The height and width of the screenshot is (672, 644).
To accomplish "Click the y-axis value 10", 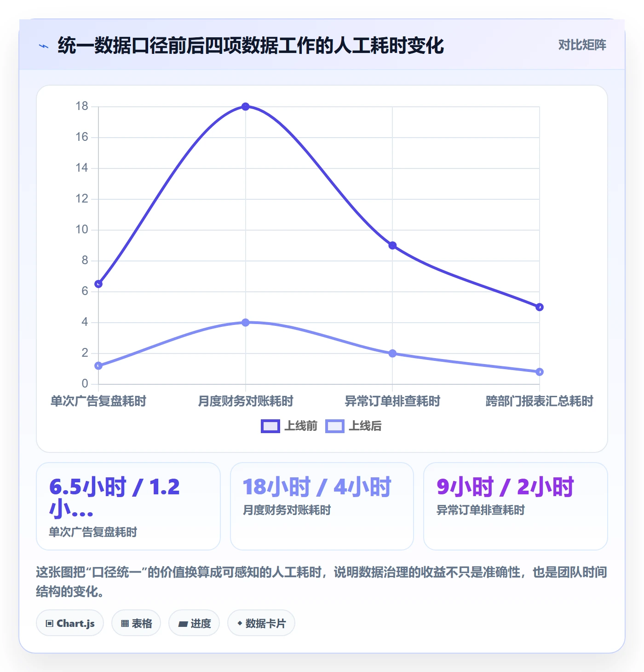I will (82, 230).
